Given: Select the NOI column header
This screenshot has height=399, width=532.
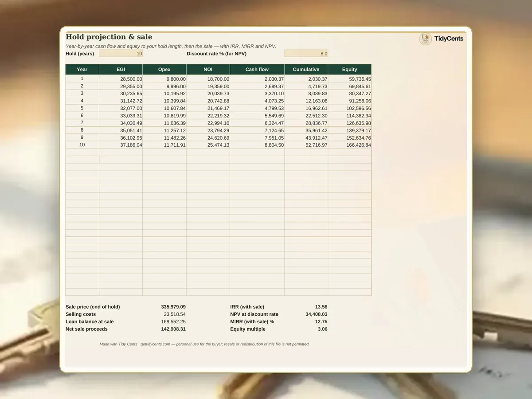Looking at the screenshot, I should pos(208,69).
